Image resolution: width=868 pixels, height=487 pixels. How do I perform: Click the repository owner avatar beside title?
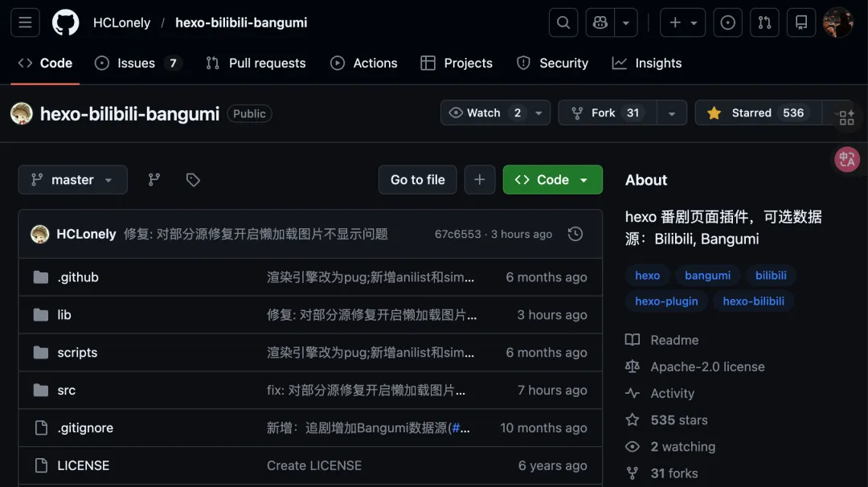point(22,113)
